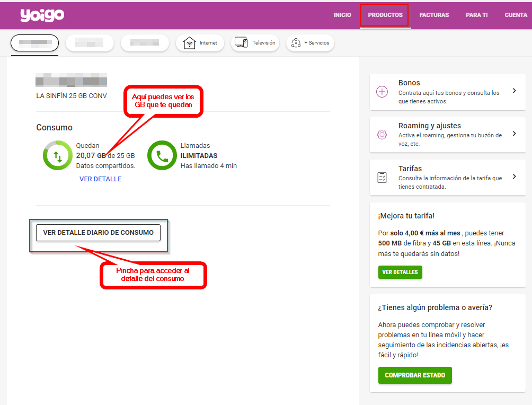Expand Roaming y ajustes chevron arrow
The width and height of the screenshot is (532, 405).
pyautogui.click(x=515, y=134)
